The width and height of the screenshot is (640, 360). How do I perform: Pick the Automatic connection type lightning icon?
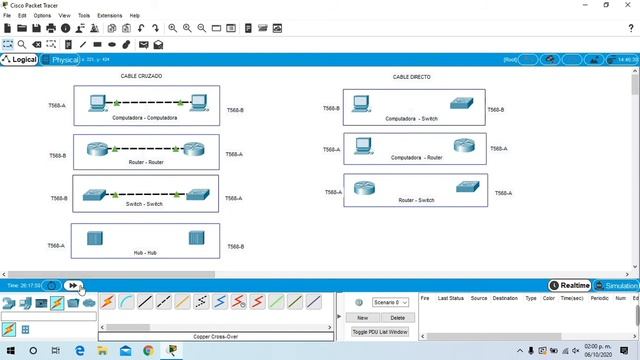pyautogui.click(x=108, y=302)
